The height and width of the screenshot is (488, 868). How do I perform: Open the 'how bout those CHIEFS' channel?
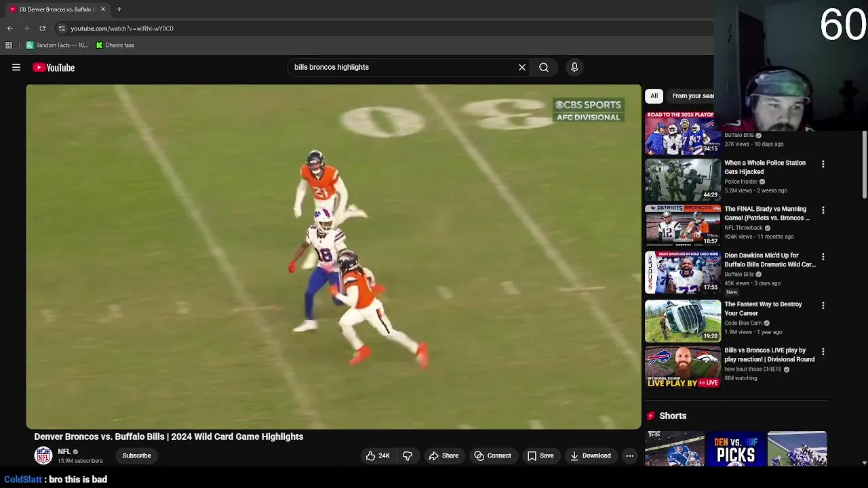click(753, 369)
